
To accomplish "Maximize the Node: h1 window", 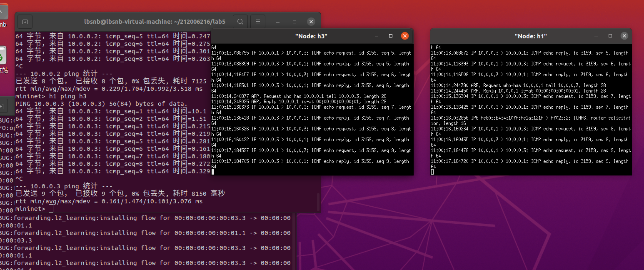I will tap(610, 36).
